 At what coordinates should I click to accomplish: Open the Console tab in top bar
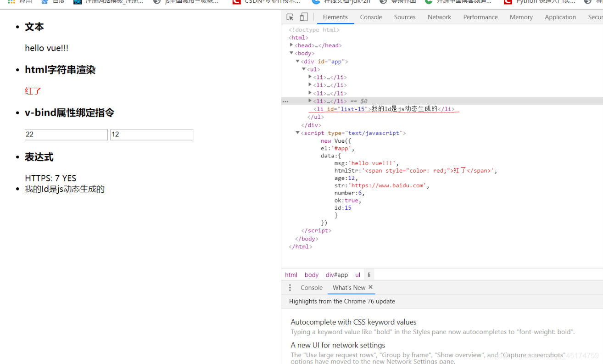click(x=371, y=17)
